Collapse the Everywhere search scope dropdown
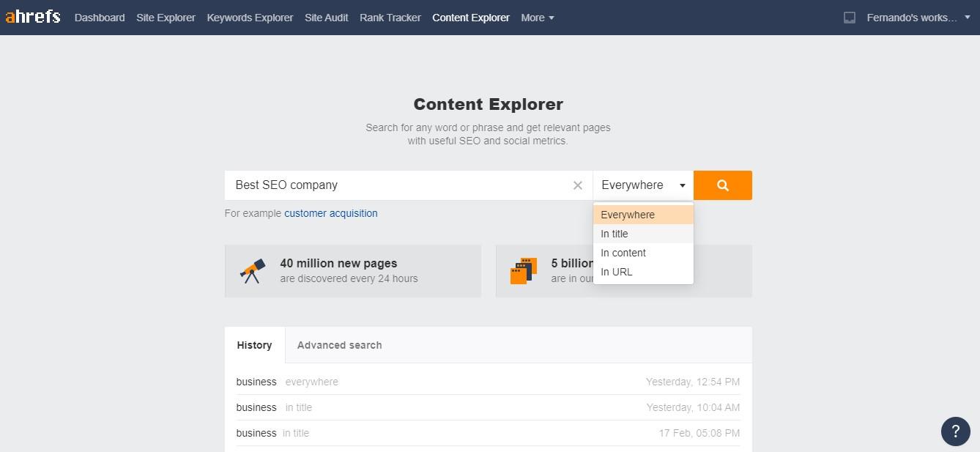Screen dimensions: 980x452 (643, 185)
